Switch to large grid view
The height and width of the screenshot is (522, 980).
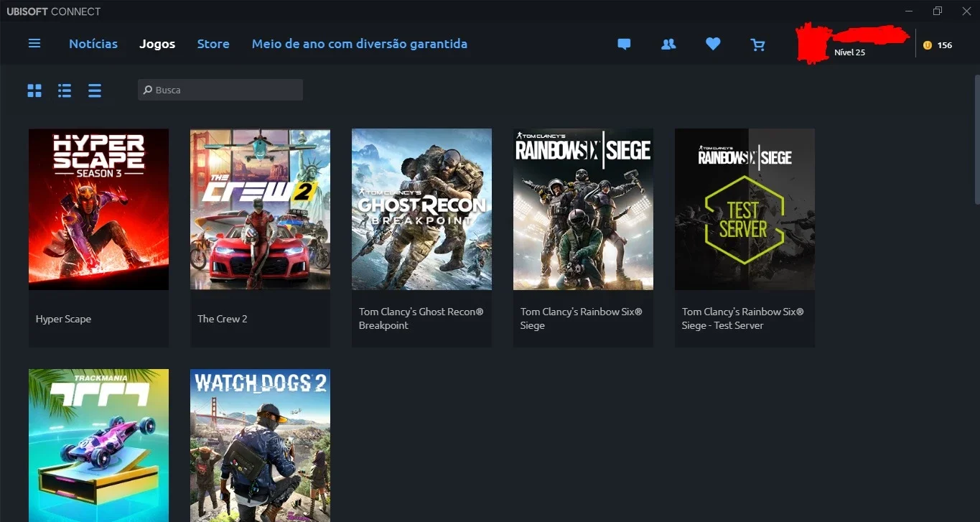pos(34,90)
